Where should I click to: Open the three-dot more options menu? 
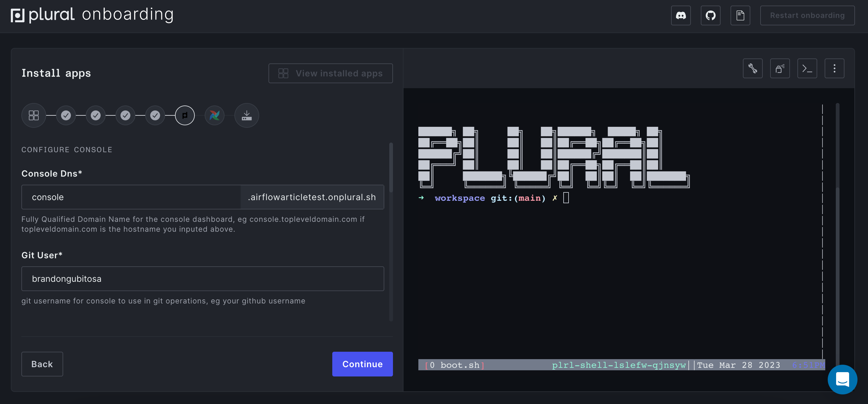pos(834,69)
